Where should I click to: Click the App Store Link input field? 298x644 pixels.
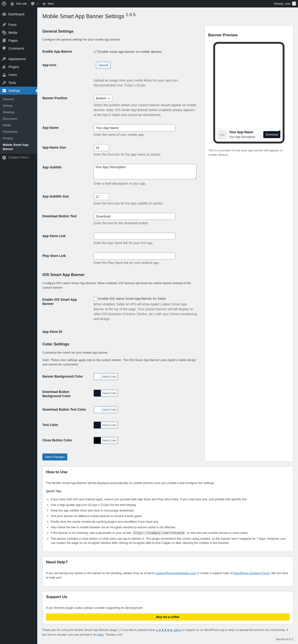pos(134,236)
